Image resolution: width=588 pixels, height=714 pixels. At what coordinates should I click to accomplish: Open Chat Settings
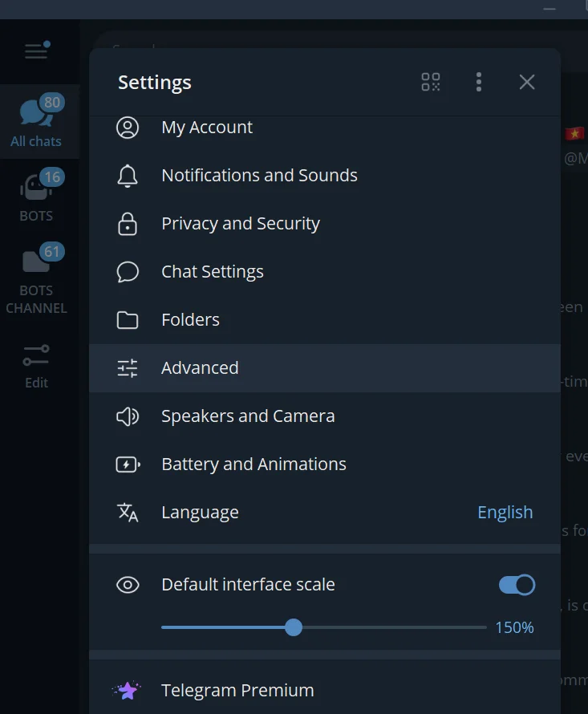tap(325, 272)
